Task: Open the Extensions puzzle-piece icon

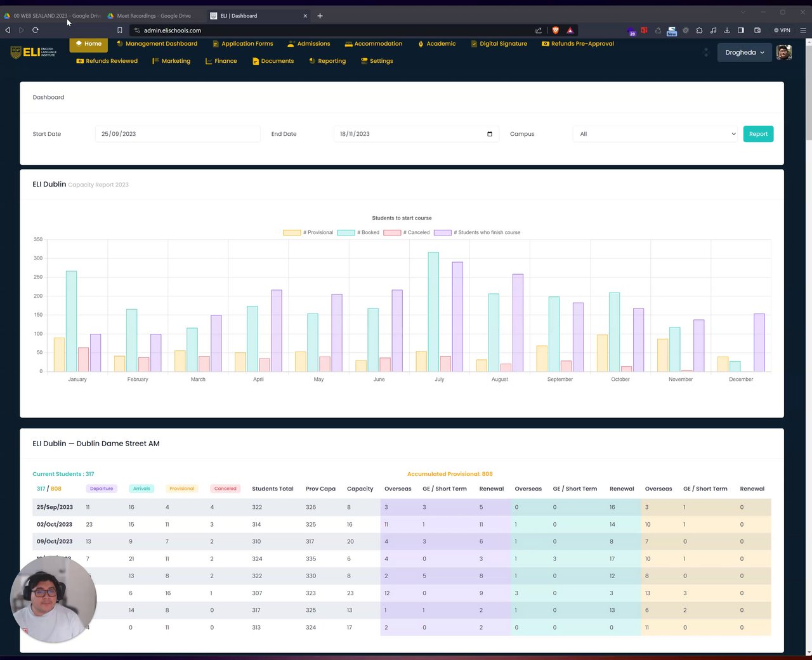Action: pyautogui.click(x=699, y=30)
